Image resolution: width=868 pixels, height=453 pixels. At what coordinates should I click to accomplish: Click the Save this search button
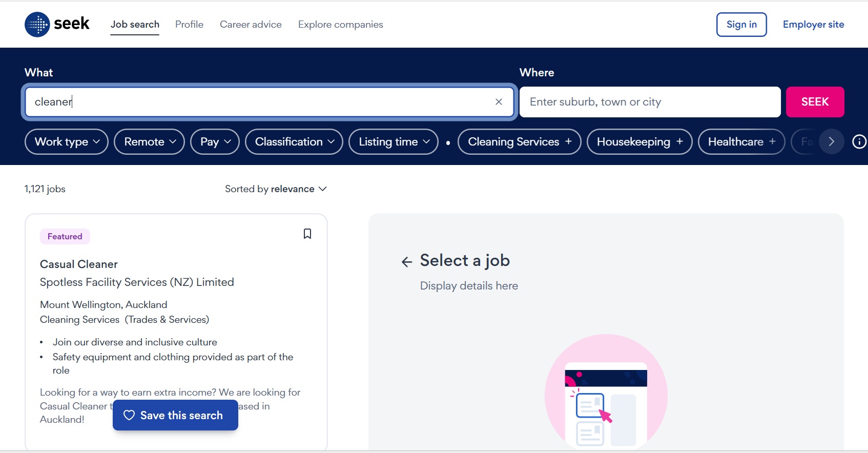tap(175, 415)
